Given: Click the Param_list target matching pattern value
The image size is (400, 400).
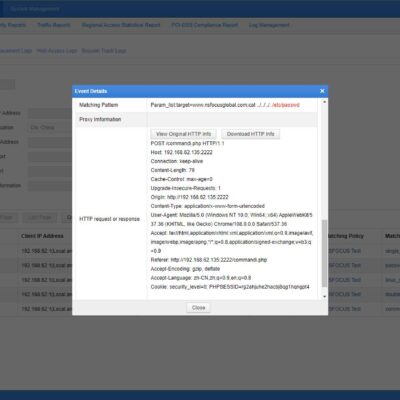Looking at the screenshot, I should point(225,105).
